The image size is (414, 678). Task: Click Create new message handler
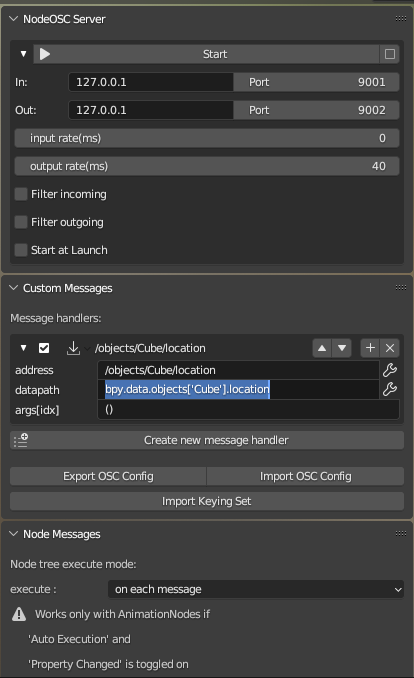coord(207,440)
